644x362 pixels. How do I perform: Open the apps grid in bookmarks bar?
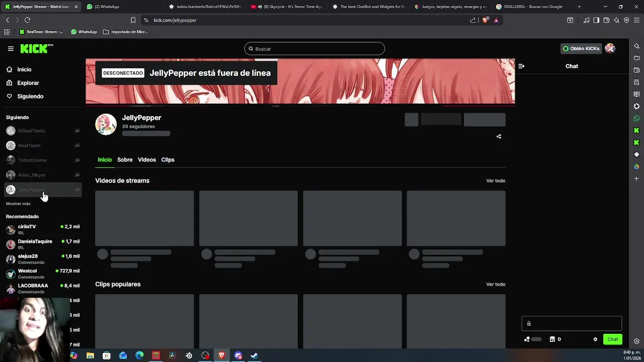[7, 32]
